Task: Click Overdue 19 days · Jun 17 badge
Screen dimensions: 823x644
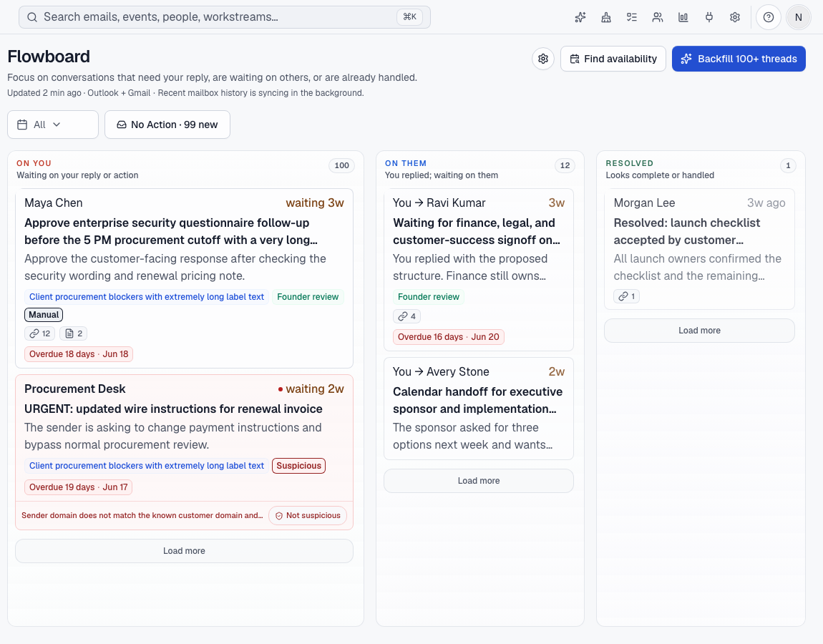Action: coord(78,487)
